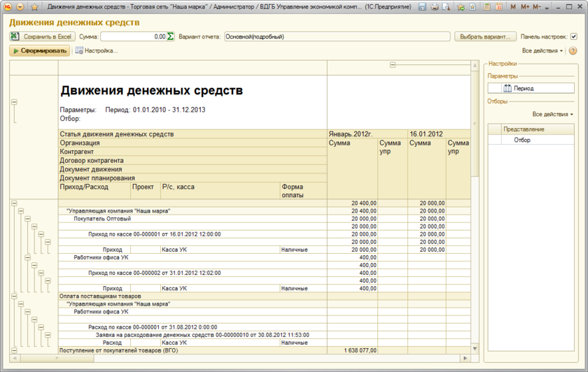This screenshot has width=588, height=372.
Task: Click the report's vertical scrollbar down arrow
Action: 475,348
